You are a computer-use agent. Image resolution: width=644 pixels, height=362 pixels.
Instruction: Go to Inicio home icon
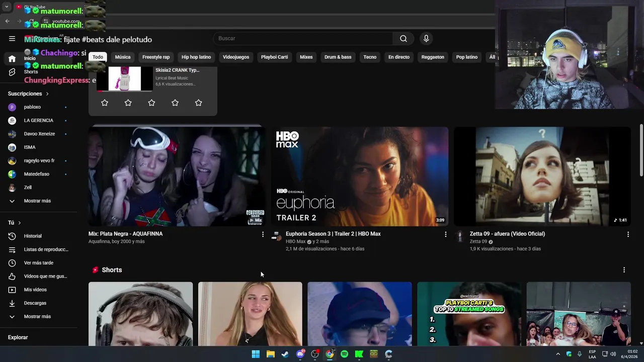[12, 58]
